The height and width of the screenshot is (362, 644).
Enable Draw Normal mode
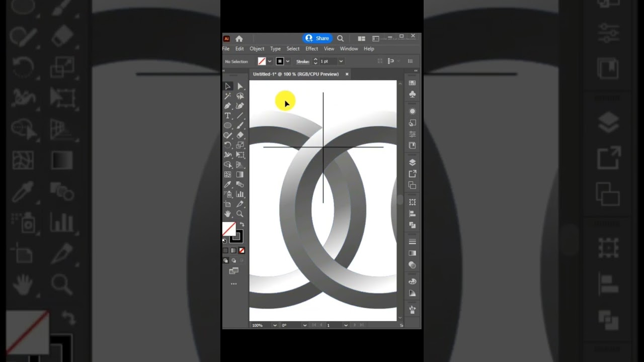pos(225,260)
